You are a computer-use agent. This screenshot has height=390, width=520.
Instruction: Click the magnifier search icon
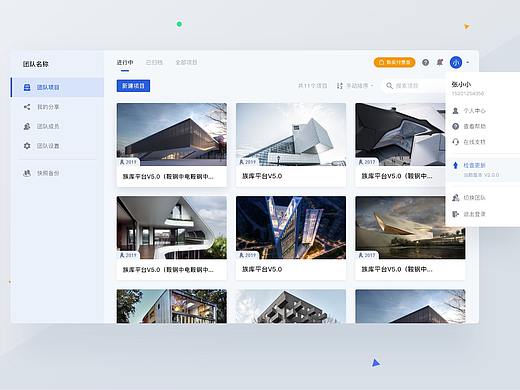point(389,86)
